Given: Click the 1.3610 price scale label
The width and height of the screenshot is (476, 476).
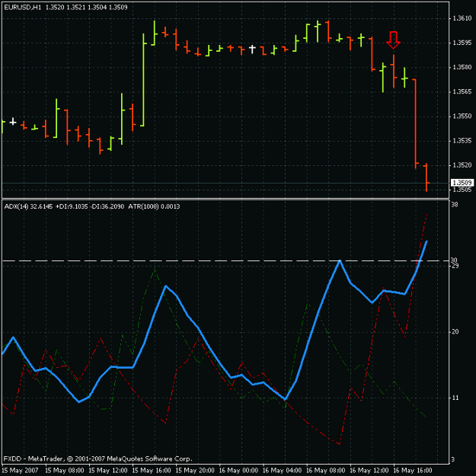Looking at the screenshot, I should click(462, 18).
